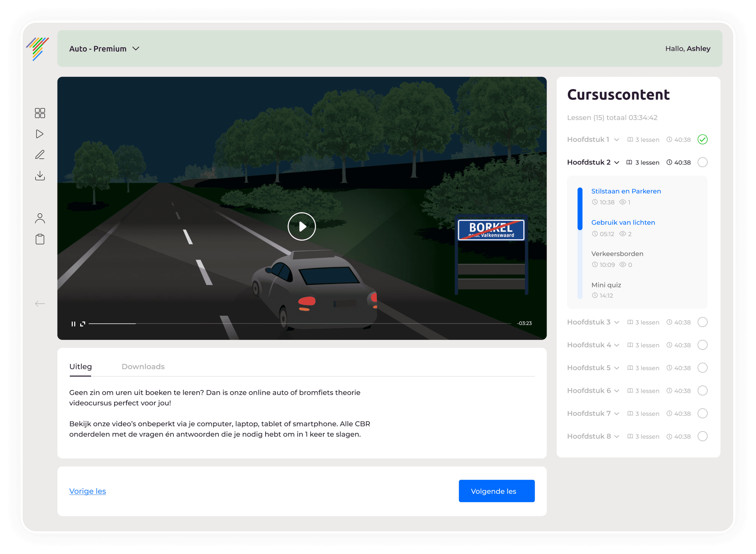Click the Hoofdstuk 2 chapter title
756x554 pixels.
point(589,162)
